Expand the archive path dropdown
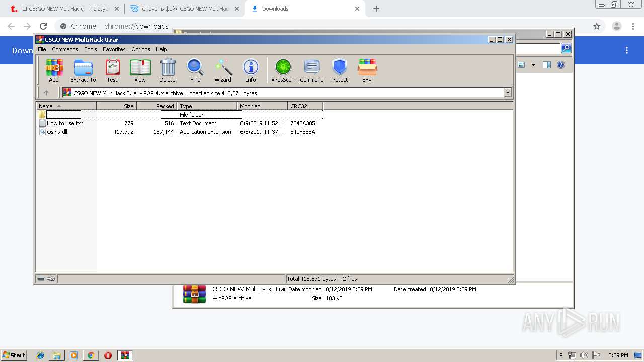This screenshot has height=362, width=644. 508,93
